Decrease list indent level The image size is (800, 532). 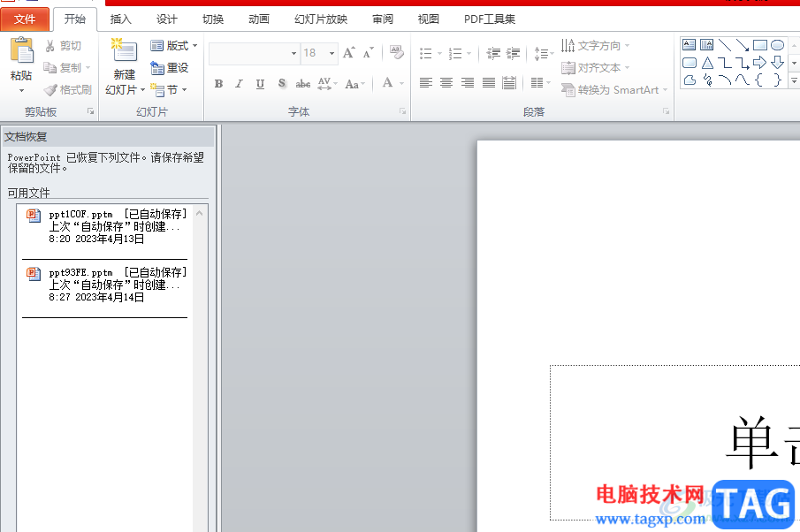[493, 54]
